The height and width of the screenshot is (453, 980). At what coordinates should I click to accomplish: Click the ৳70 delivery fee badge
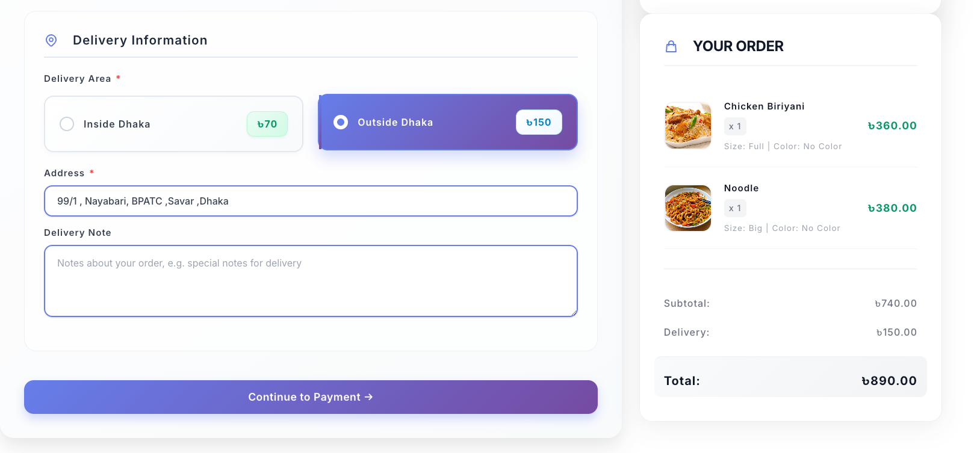(267, 124)
